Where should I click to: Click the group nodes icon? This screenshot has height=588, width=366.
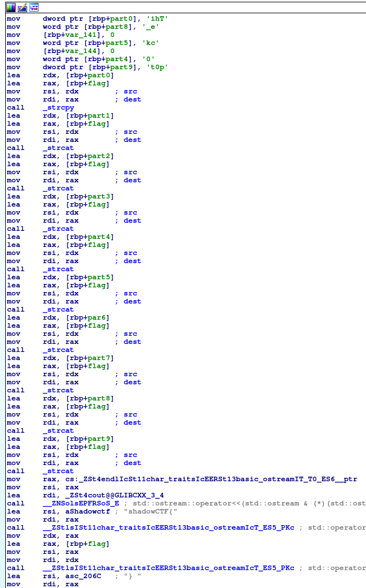coord(34,8)
